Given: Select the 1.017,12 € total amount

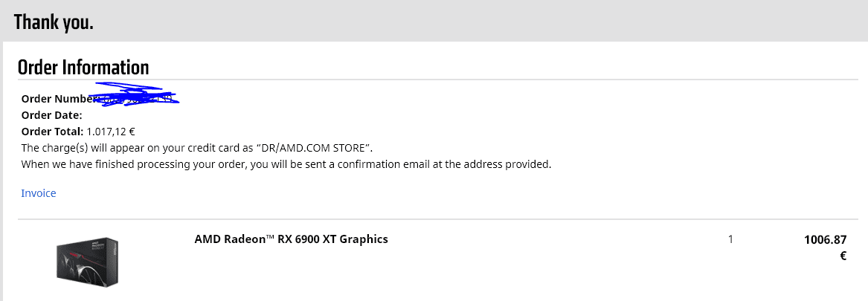Looking at the screenshot, I should (x=112, y=132).
